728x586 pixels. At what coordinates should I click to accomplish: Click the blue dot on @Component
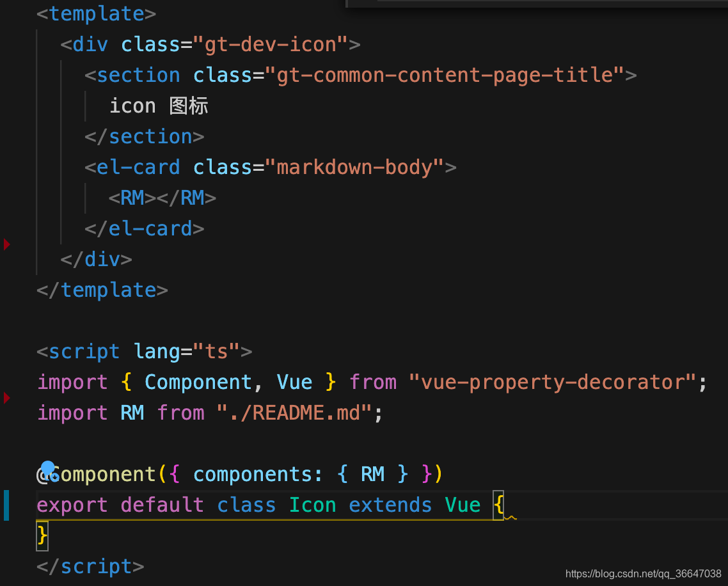[48, 468]
